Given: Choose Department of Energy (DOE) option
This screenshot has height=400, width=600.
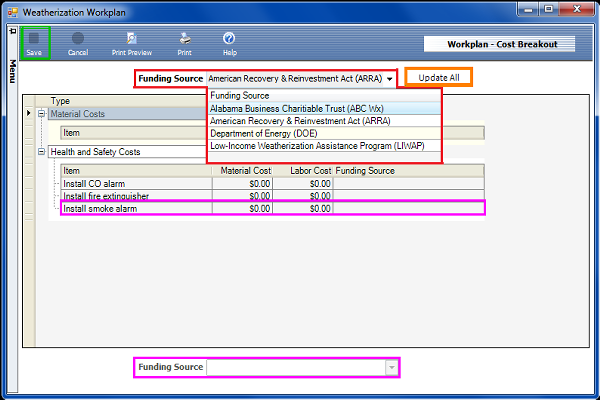Looking at the screenshot, I should tap(324, 134).
